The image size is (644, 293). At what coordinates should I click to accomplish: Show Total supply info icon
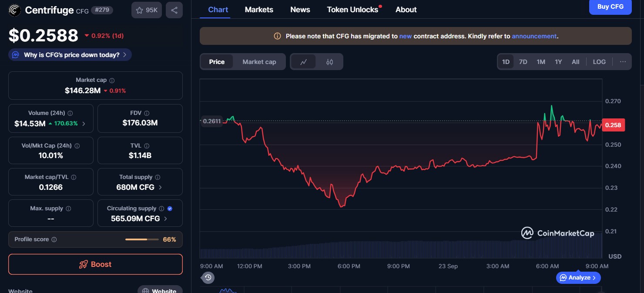click(158, 177)
